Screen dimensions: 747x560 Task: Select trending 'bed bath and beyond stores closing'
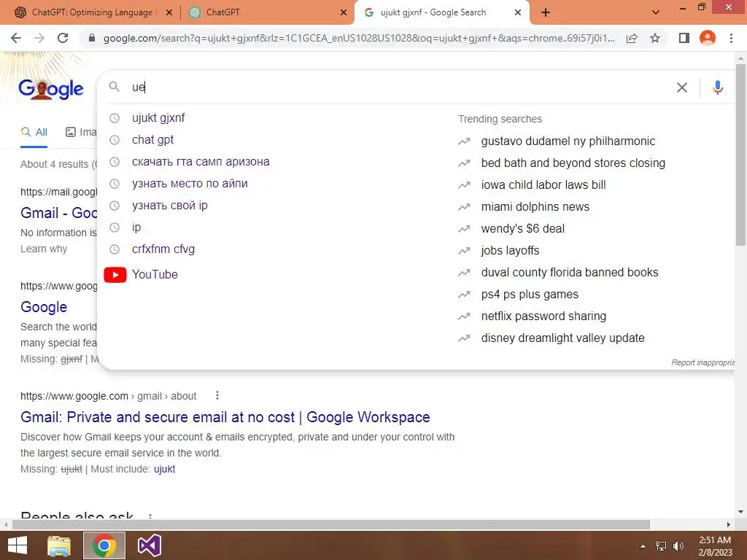pos(573,163)
